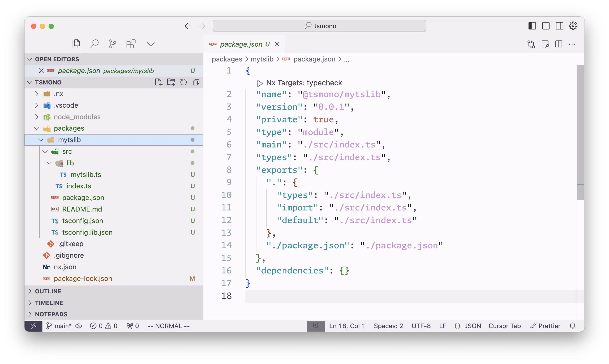This screenshot has width=609, height=364.
Task: Run Nx Targets: typecheck code lens
Action: [x=304, y=83]
